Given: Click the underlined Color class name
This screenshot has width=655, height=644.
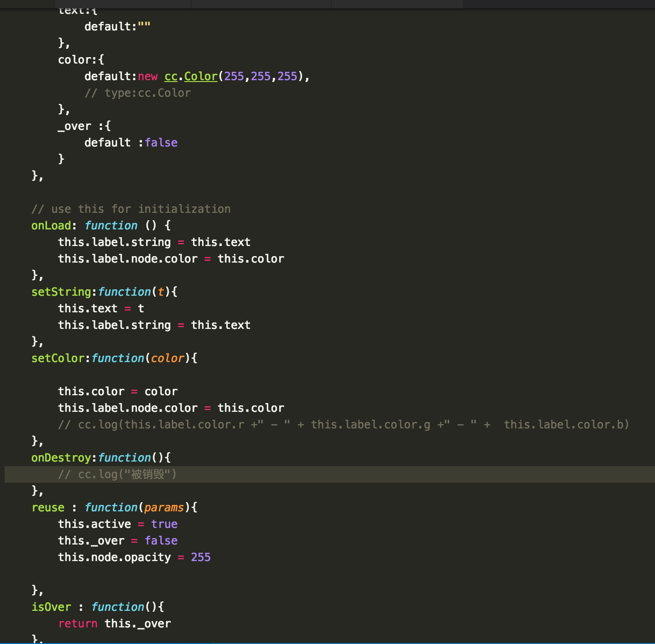Looking at the screenshot, I should point(201,76).
